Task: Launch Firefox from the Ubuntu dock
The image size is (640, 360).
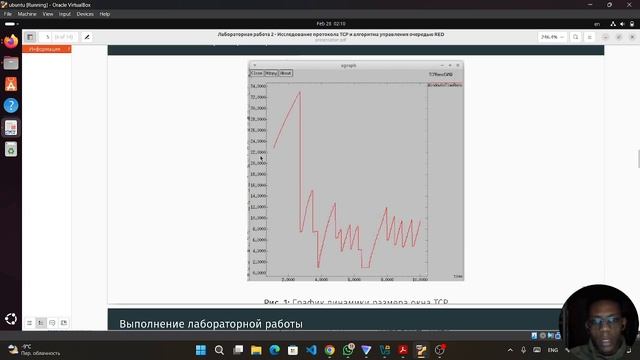Action: pyautogui.click(x=11, y=41)
